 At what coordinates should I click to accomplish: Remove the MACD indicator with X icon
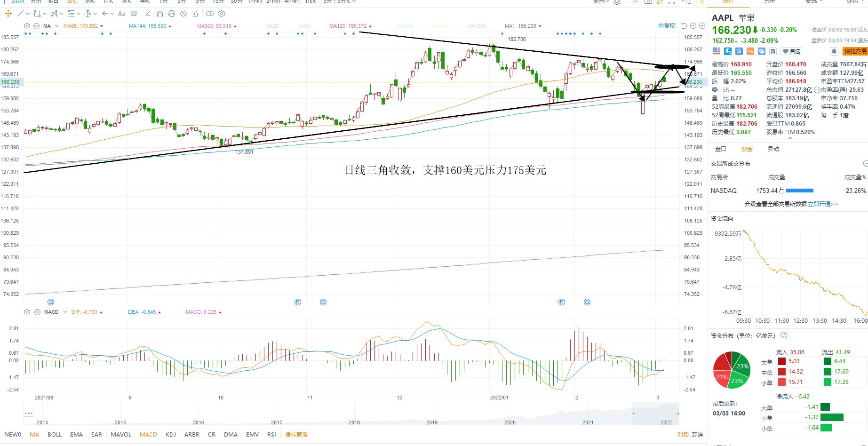(36, 312)
